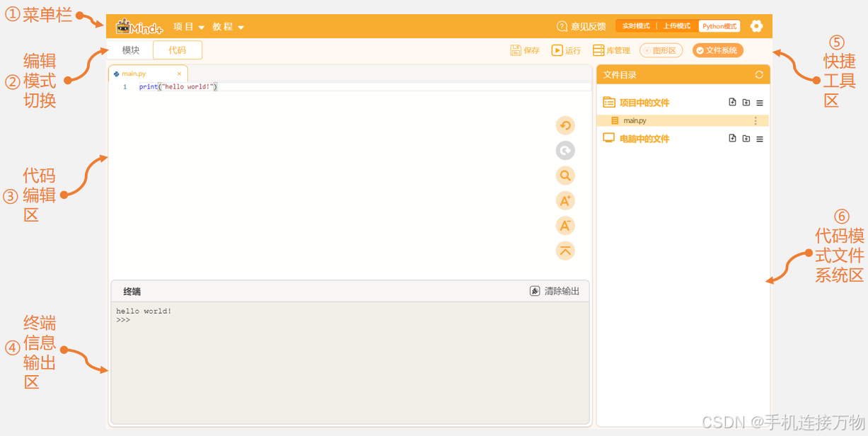Click code line 1 in editor
This screenshot has height=436, width=868.
click(x=350, y=86)
